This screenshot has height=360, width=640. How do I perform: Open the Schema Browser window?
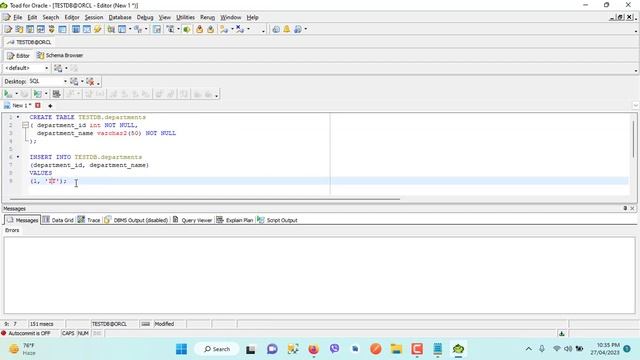[x=60, y=55]
